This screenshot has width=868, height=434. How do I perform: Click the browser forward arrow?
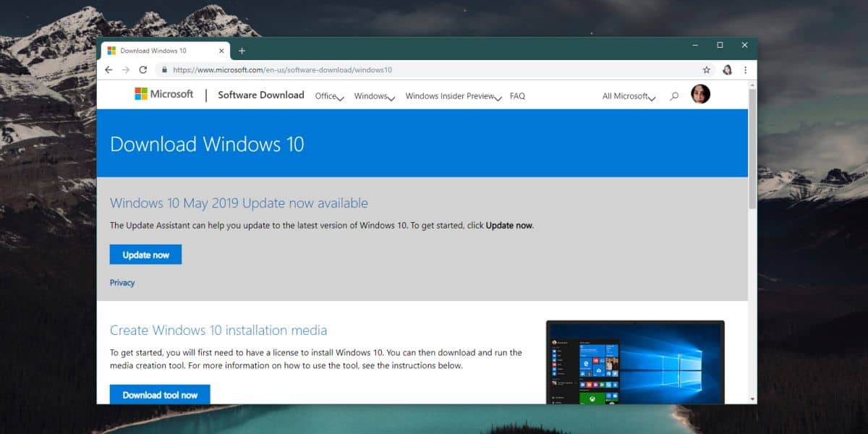pos(126,69)
